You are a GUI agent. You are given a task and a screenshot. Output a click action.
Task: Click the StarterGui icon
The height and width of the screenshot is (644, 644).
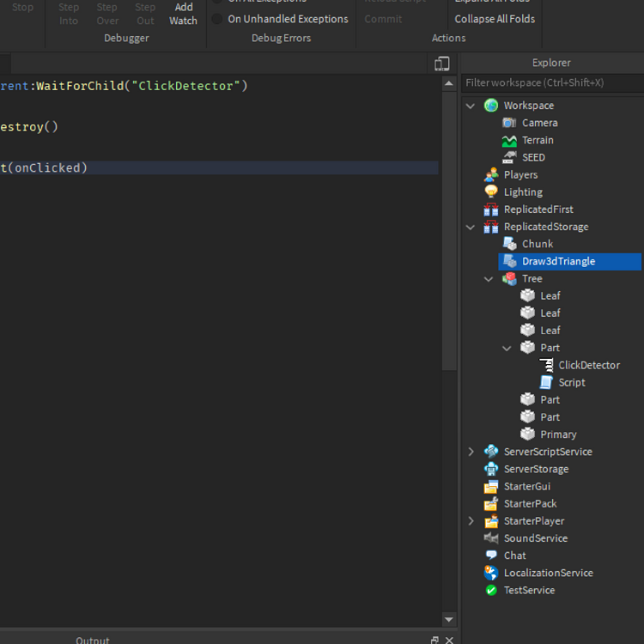[x=491, y=486]
